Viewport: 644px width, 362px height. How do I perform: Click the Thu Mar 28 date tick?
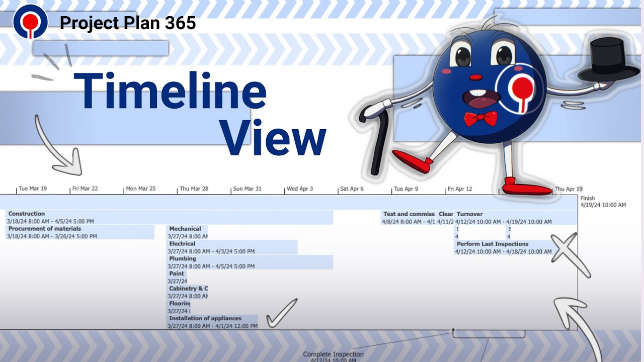point(193,189)
